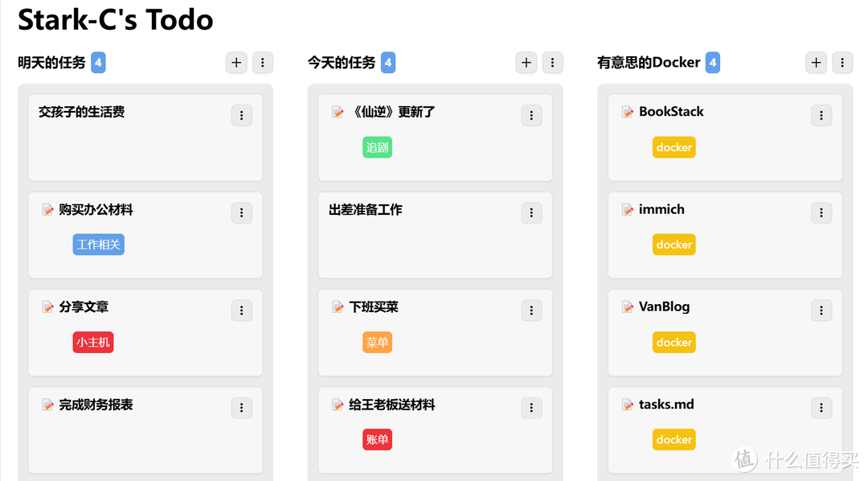Select the 工作相关 blue tag
The height and width of the screenshot is (481, 868).
point(99,245)
